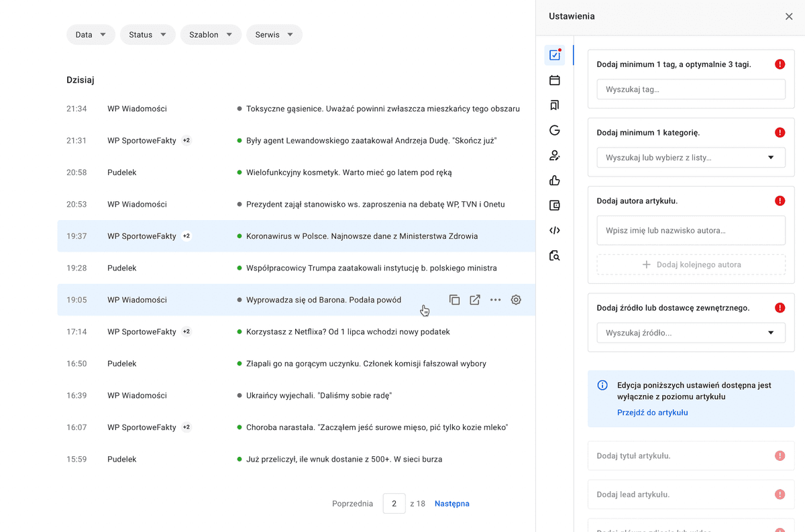Click the 15:59 timestamp
Screen dimensions: 805x532
click(76, 460)
